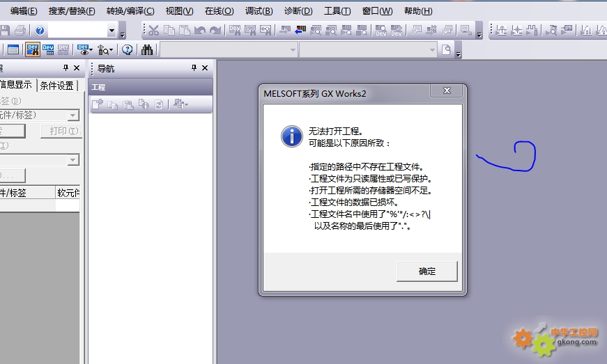Open the 在线(O) menu

coord(219,11)
